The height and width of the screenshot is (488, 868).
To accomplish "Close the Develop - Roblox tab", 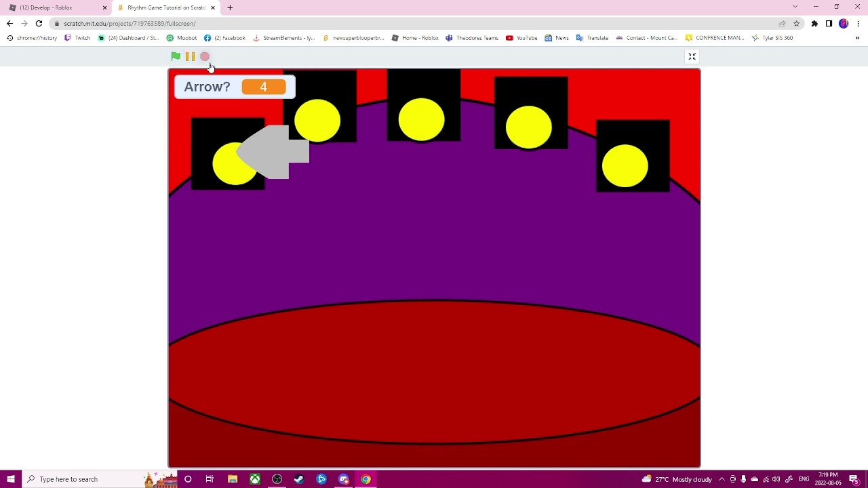I will click(104, 7).
